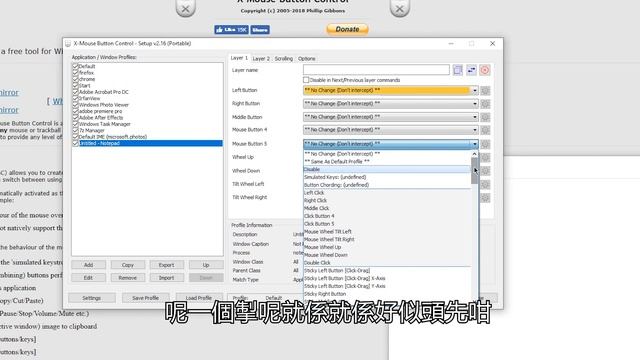The image size is (640, 360).
Task: Choose Right Click from the list
Action: click(387, 200)
